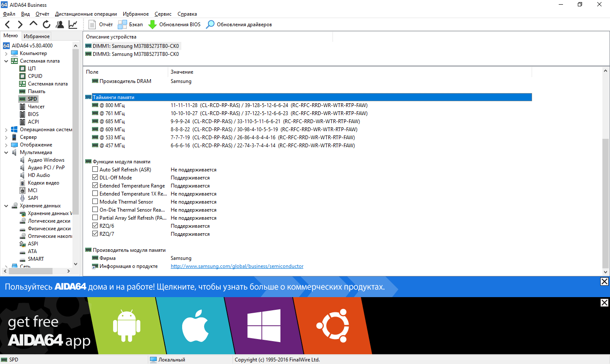610x364 pixels.
Task: Toggle the Auto Self Refresh (ASR) checkbox
Action: point(95,169)
